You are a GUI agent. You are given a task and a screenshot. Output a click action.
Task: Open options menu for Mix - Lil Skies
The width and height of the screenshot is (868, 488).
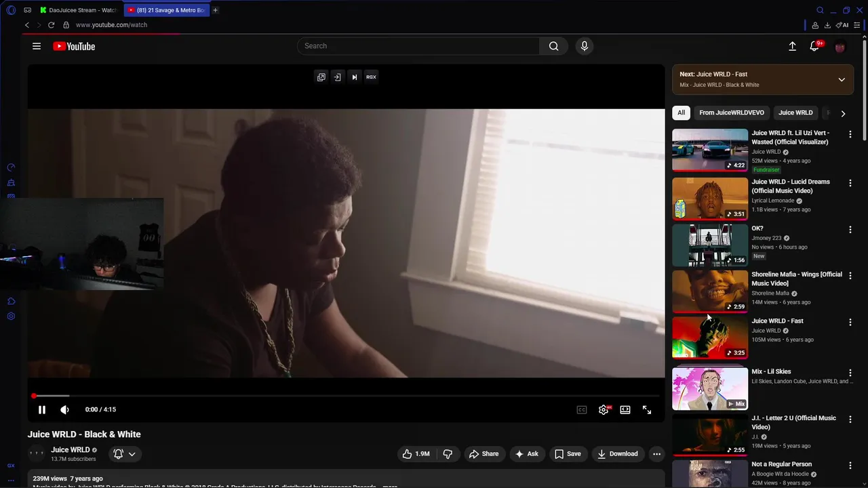[850, 373]
